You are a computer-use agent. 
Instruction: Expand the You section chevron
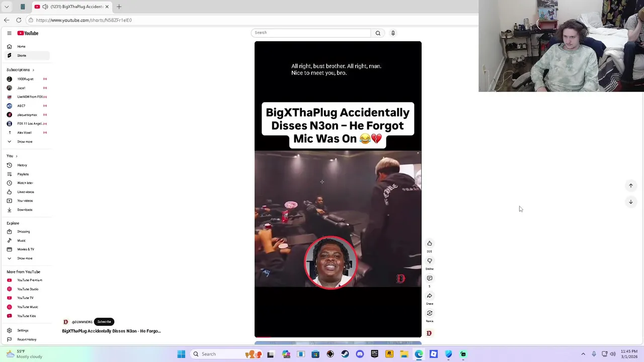click(16, 156)
